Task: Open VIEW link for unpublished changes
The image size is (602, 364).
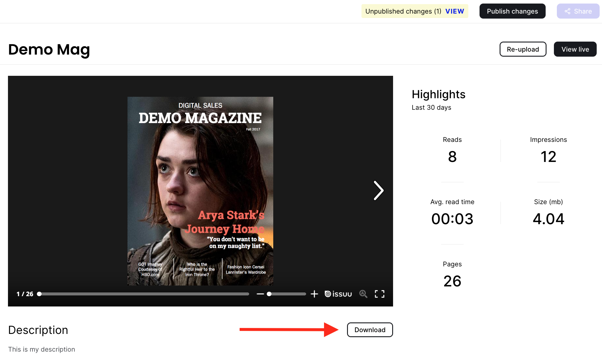Action: (x=454, y=11)
